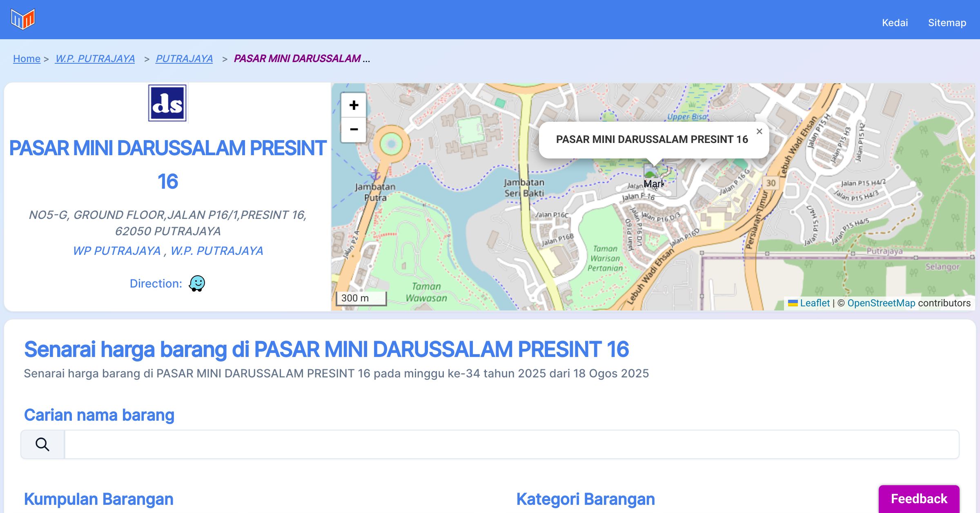Open OpenStreetMap attribution link
The image size is (980, 513).
[881, 303]
